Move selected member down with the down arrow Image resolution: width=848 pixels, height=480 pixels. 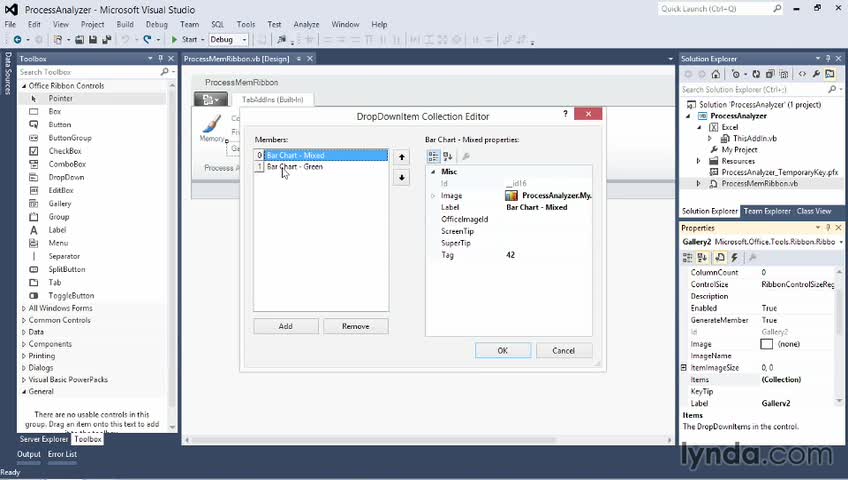(x=401, y=177)
